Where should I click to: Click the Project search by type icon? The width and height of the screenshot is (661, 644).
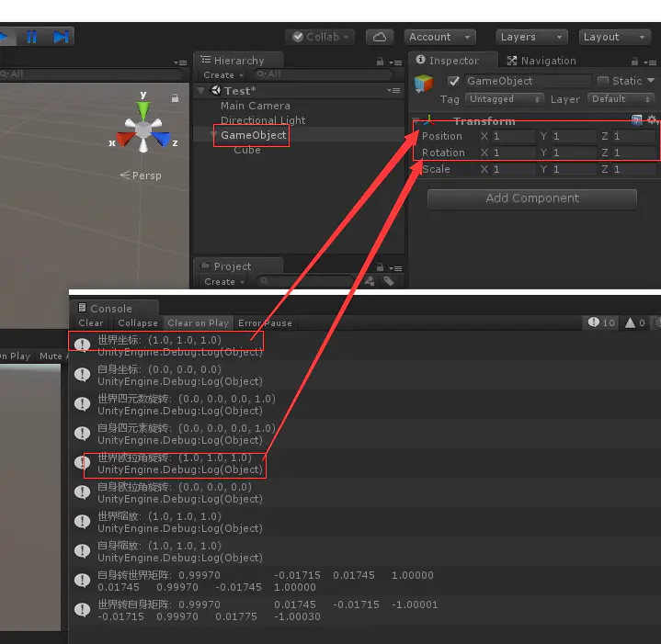[370, 281]
